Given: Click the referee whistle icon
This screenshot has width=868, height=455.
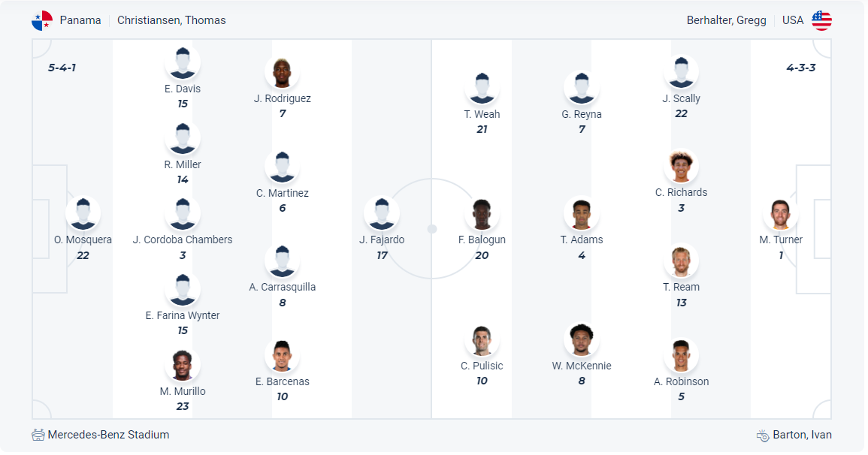Looking at the screenshot, I should (763, 435).
